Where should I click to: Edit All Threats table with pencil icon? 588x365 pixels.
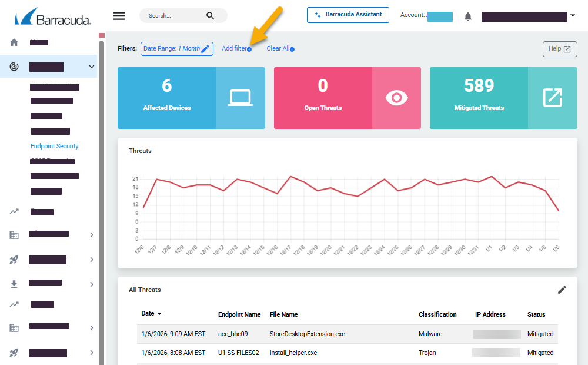(562, 290)
